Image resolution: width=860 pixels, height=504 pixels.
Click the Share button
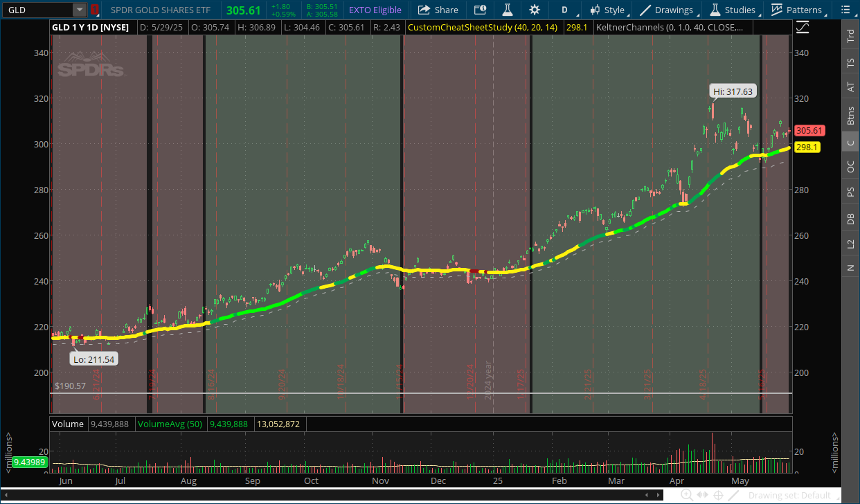coord(438,10)
